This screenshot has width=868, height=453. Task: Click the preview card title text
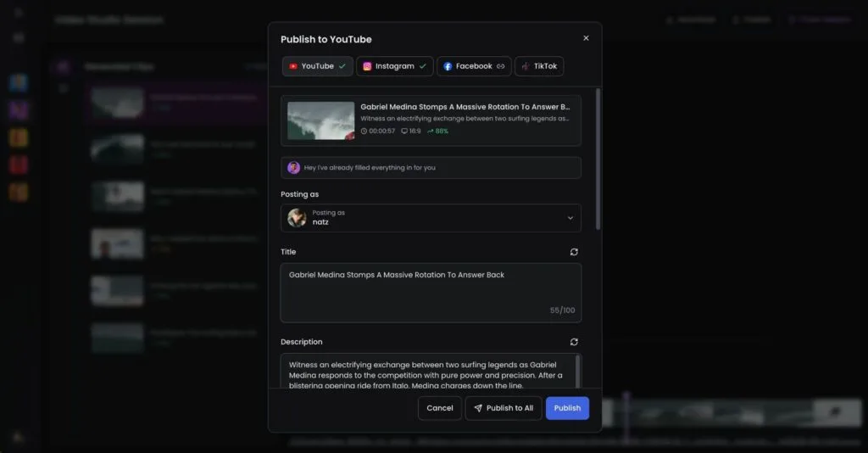[465, 107]
